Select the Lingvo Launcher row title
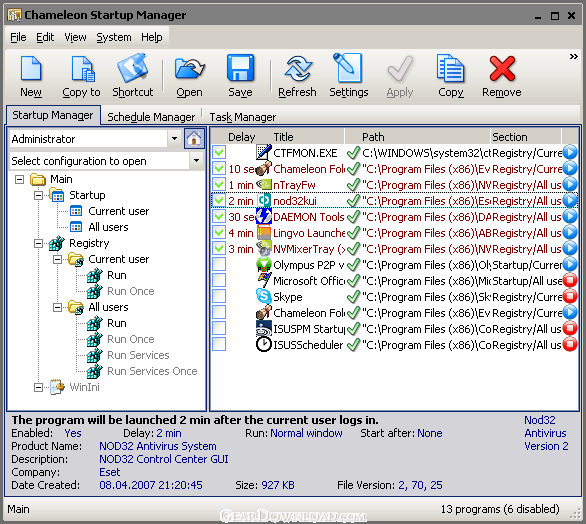Image resolution: width=586 pixels, height=524 pixels. pyautogui.click(x=309, y=233)
